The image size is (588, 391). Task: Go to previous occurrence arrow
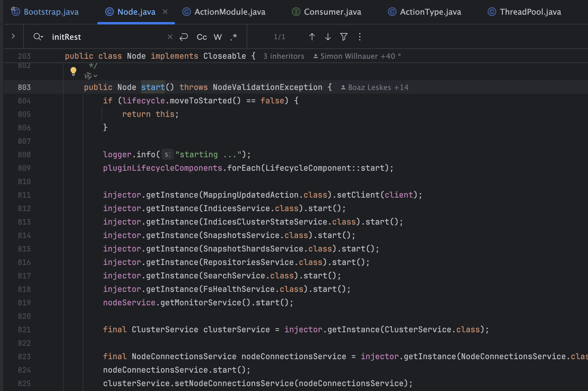[312, 37]
